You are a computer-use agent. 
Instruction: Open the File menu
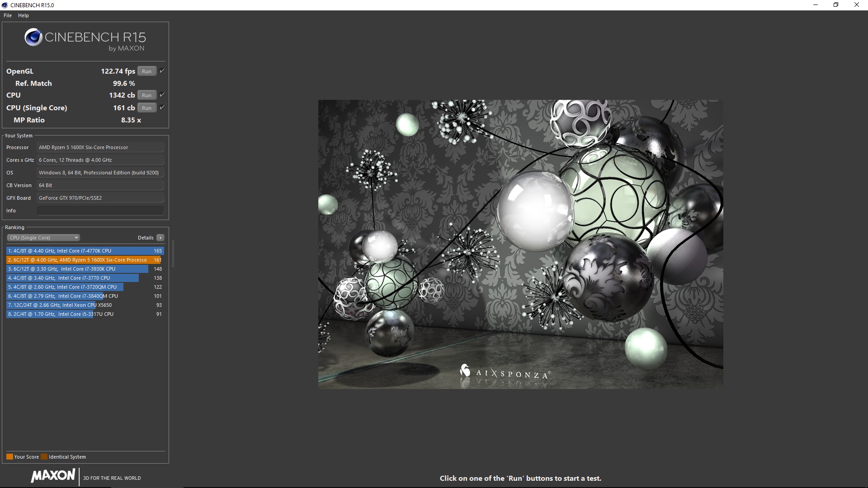tap(8, 15)
